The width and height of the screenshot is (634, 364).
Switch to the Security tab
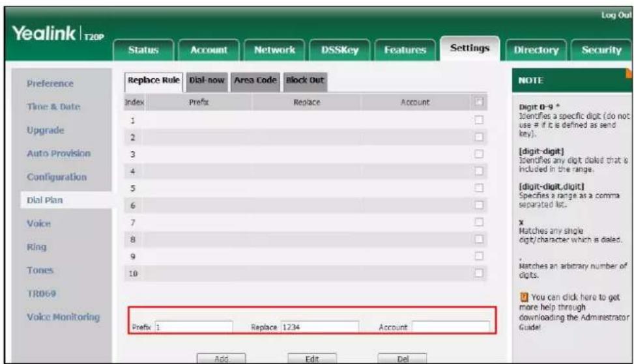(x=601, y=50)
